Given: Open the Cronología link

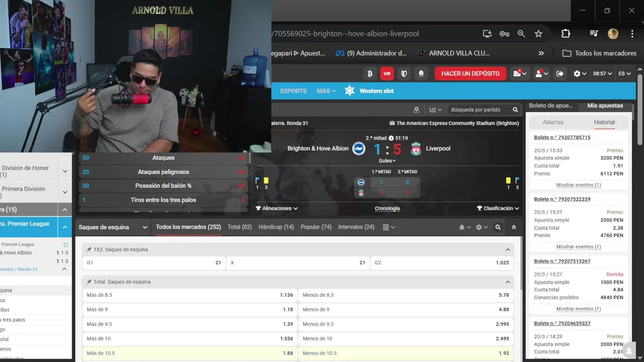Looking at the screenshot, I should coord(387,208).
